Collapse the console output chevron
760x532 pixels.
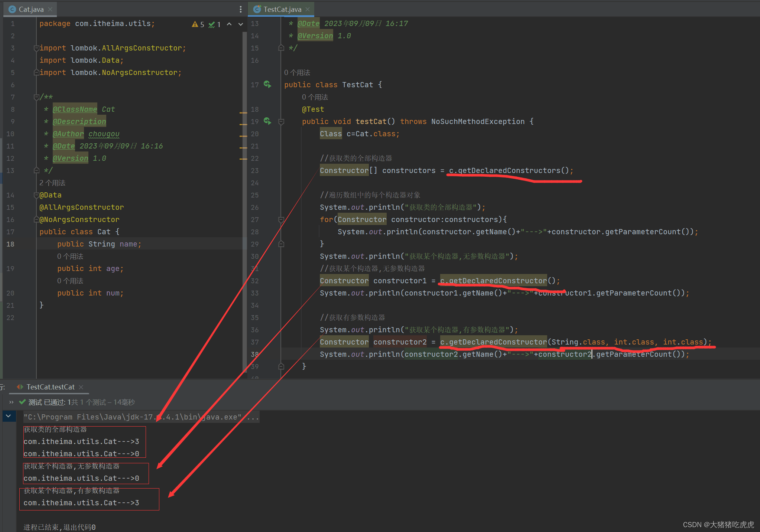click(x=9, y=416)
